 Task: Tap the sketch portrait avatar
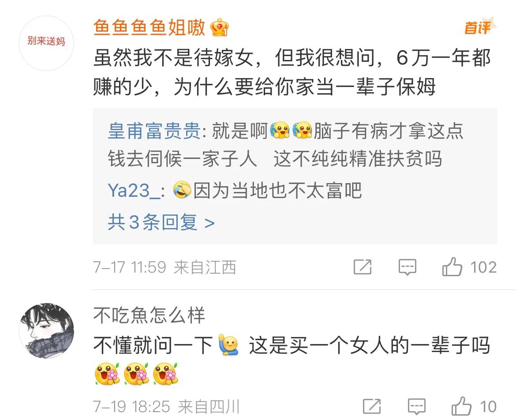coord(46,331)
